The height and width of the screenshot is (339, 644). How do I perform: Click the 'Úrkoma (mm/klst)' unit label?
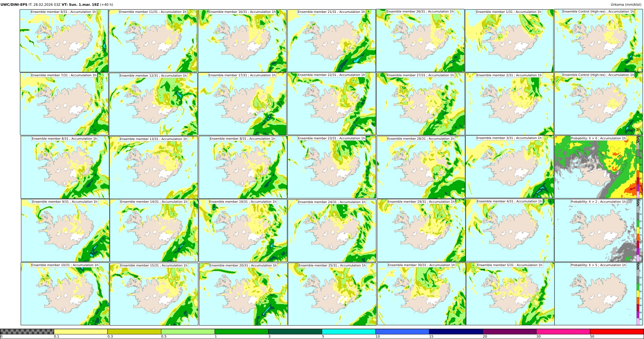[x=627, y=5]
